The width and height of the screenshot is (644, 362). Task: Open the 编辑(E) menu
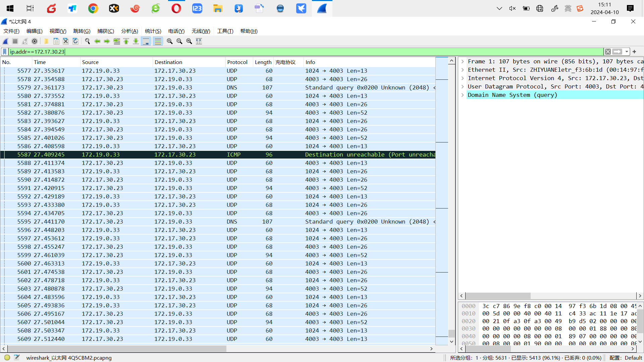pos(35,31)
